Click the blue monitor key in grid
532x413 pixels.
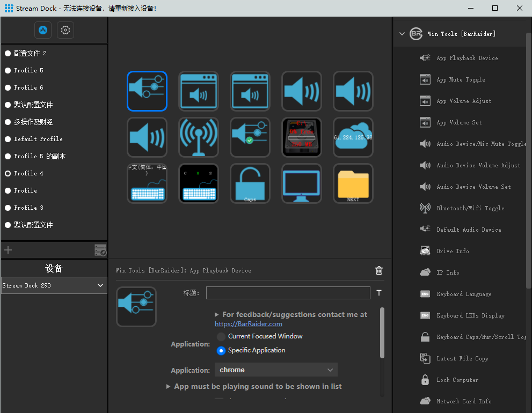[302, 183]
